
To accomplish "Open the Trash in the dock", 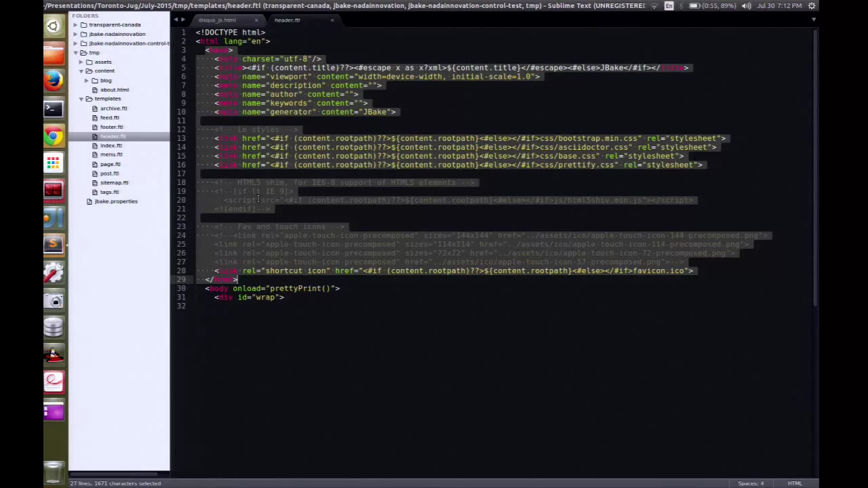I will (54, 472).
